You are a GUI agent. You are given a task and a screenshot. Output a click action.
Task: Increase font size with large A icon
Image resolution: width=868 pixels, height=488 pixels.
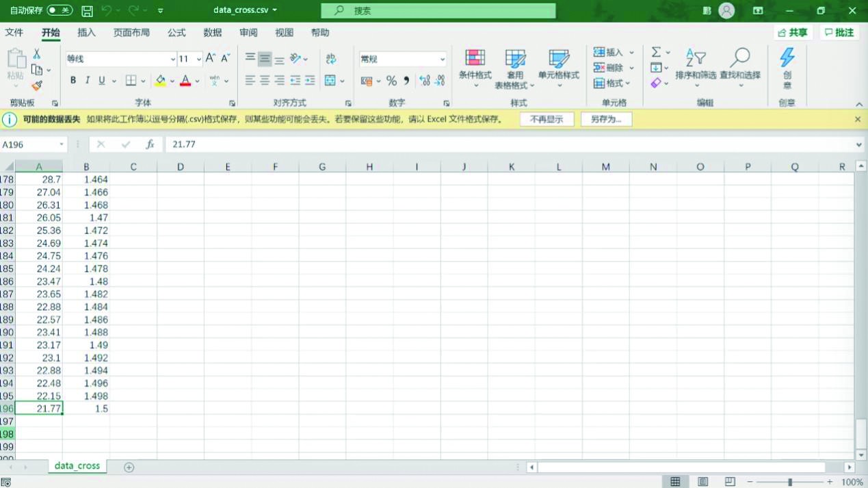click(x=211, y=59)
